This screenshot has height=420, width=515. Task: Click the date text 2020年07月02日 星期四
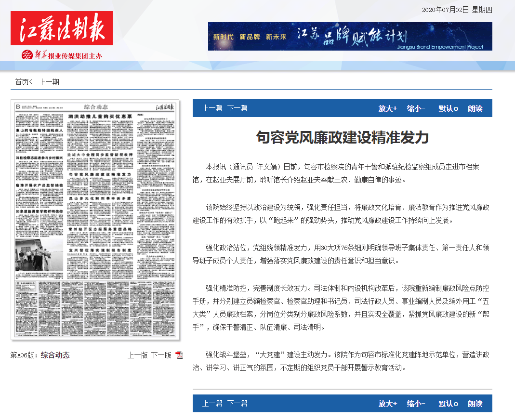coord(457,10)
